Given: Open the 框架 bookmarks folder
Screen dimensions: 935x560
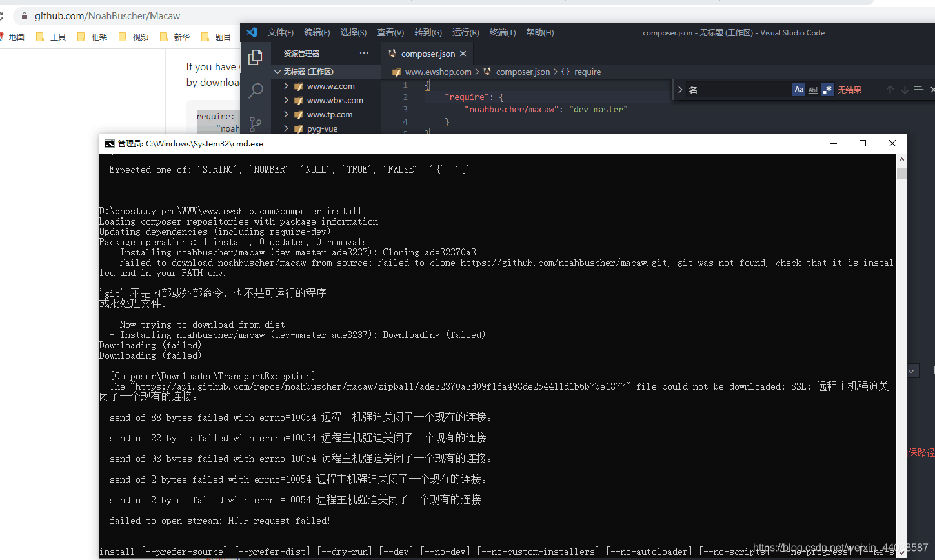Looking at the screenshot, I should pyautogui.click(x=92, y=37).
